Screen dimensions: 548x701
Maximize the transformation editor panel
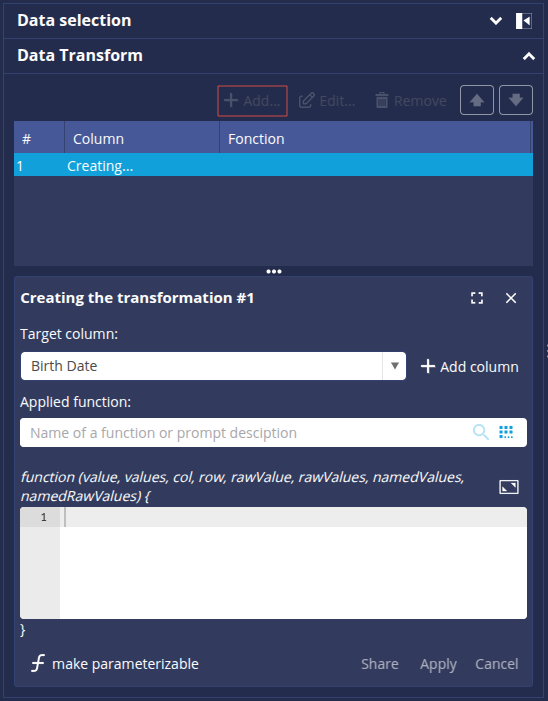point(477,298)
